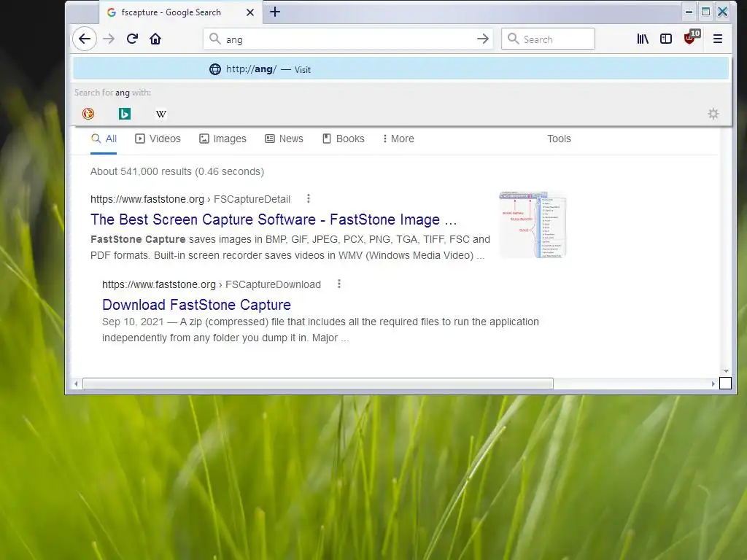Image resolution: width=747 pixels, height=560 pixels.
Task: Click the scroll left arrow
Action: pos(76,384)
